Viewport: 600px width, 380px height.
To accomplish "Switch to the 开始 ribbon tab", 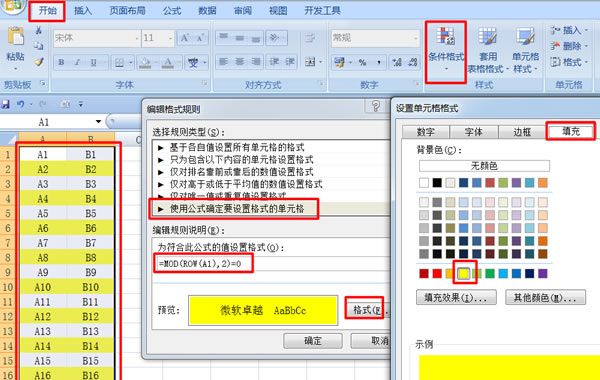I will [47, 10].
